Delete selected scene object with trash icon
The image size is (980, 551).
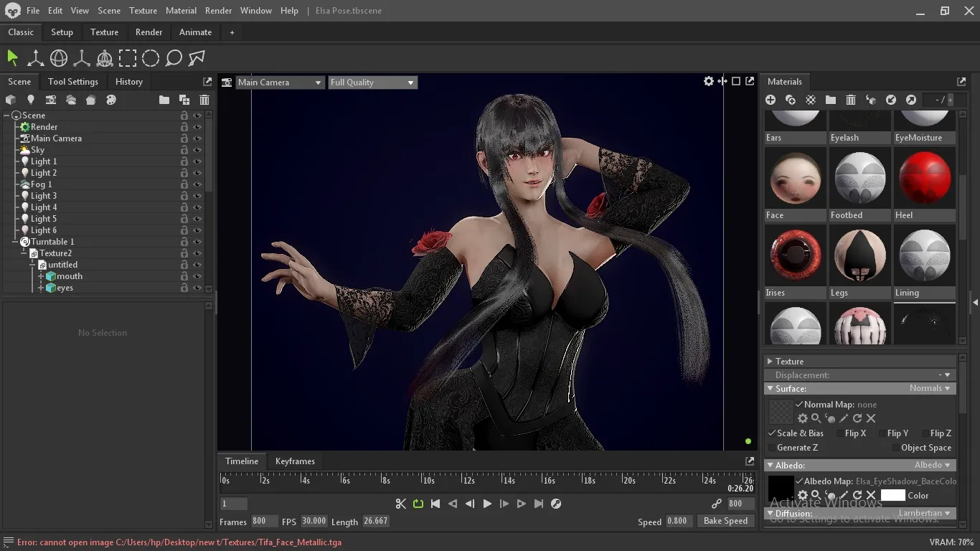[204, 100]
